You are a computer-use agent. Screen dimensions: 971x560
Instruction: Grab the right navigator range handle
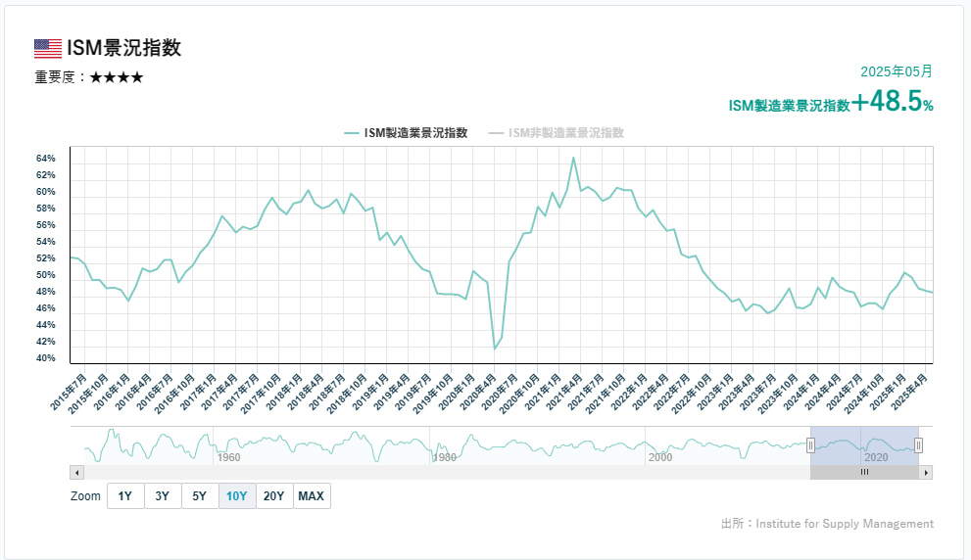click(918, 444)
